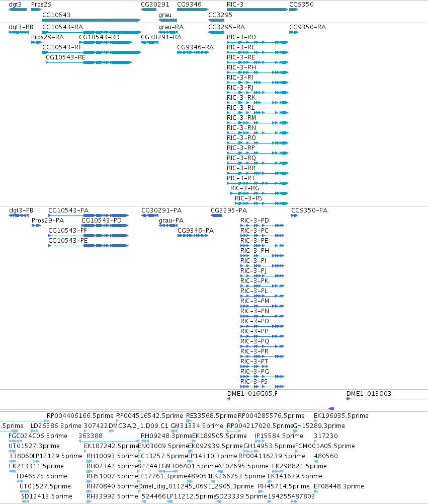Click protein CG10543-PF label
Screen dimensions: 428x504
click(68, 231)
